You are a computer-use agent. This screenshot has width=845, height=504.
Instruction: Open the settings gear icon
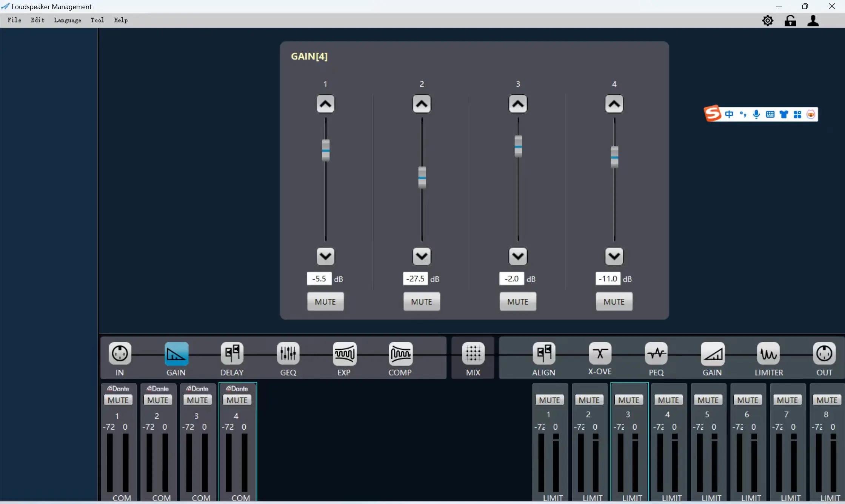point(768,20)
